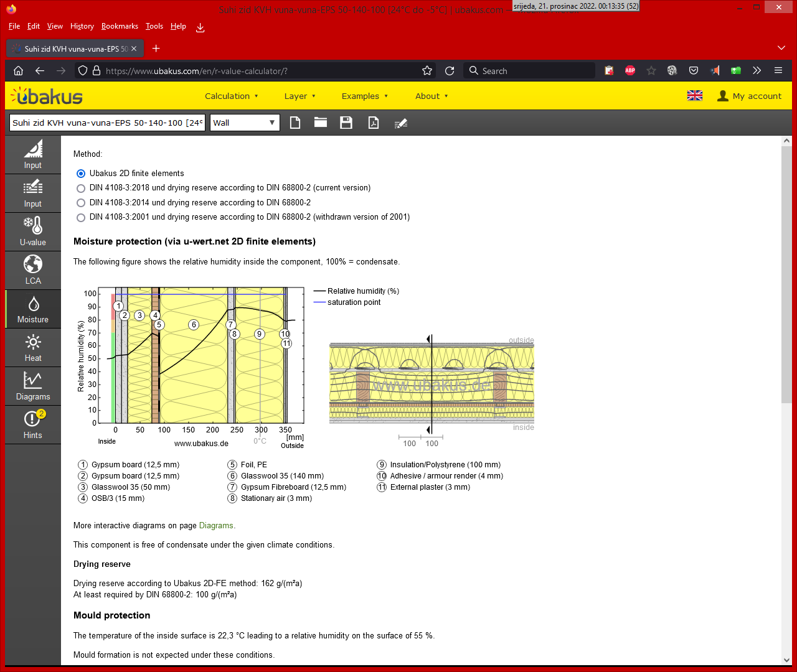List all open tabs chevron
The width and height of the screenshot is (797, 672).
[x=781, y=48]
